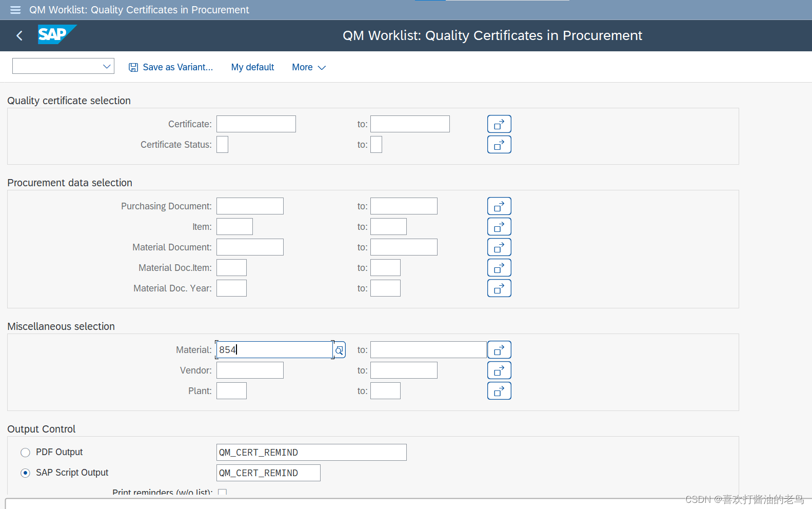Click the PDF Output form name field

click(x=311, y=453)
